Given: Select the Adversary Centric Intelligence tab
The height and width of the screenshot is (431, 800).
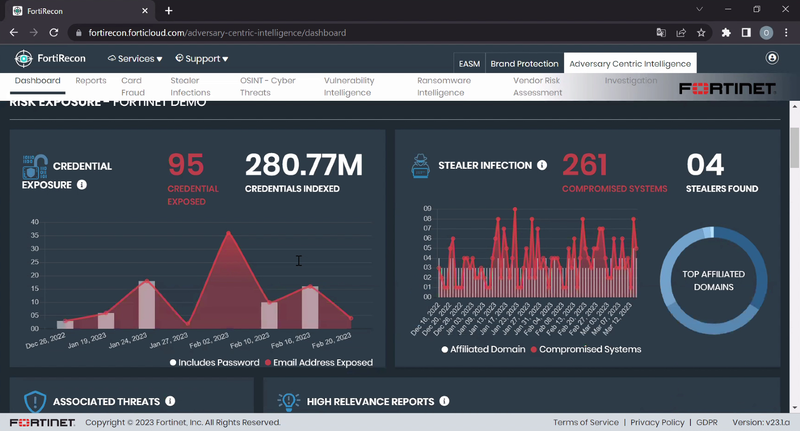Looking at the screenshot, I should (630, 63).
